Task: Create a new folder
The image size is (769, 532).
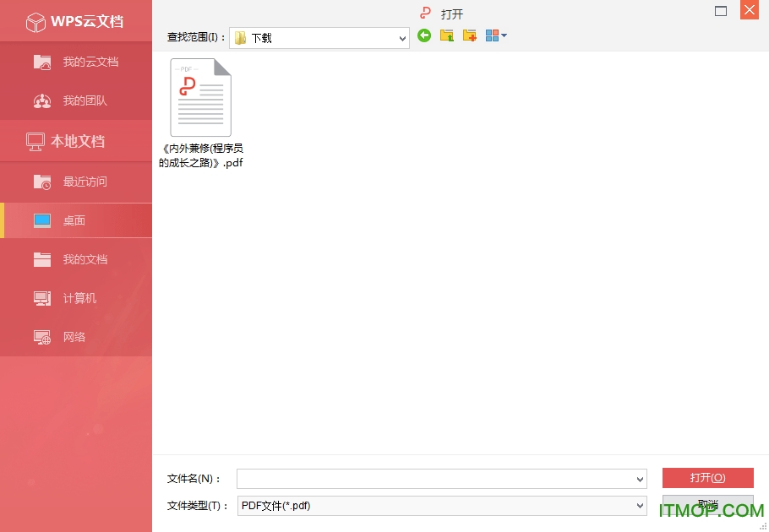Action: point(469,35)
